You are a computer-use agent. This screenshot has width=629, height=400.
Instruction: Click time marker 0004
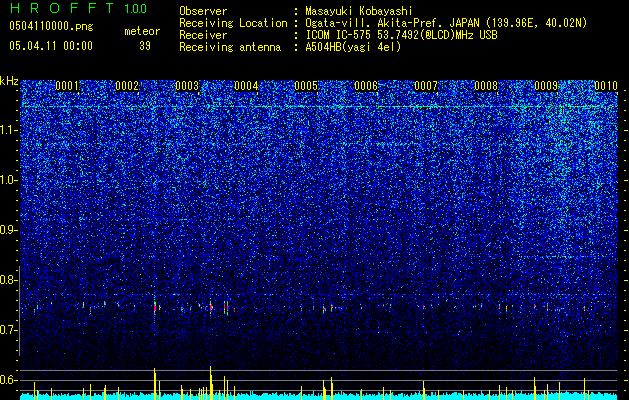pos(246,86)
